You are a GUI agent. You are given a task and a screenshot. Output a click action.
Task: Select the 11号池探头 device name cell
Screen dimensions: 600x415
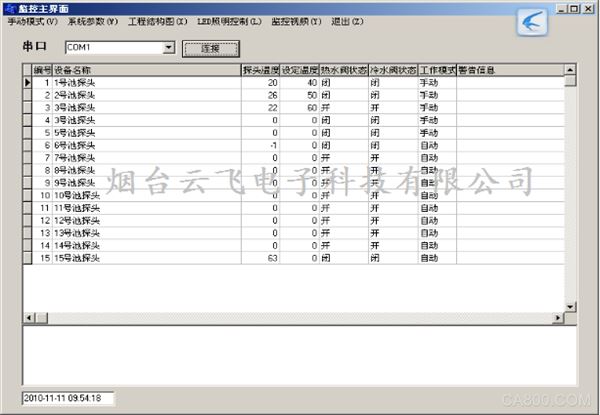click(x=147, y=208)
